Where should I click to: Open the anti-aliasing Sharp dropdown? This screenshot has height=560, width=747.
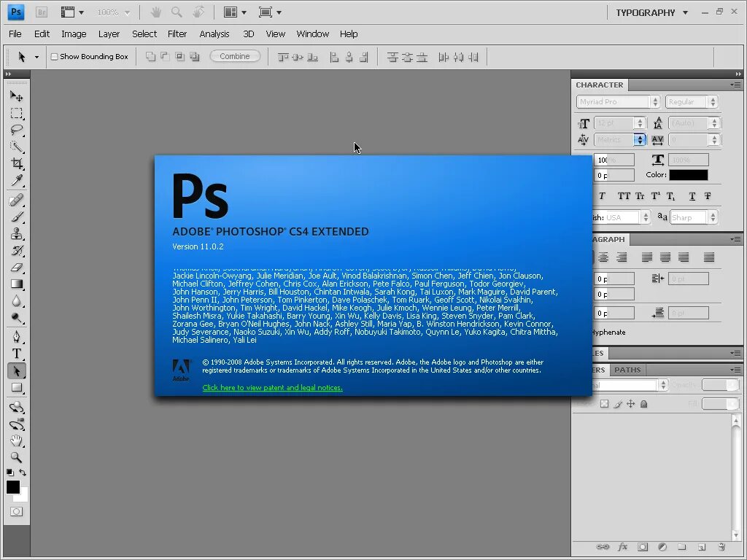coord(713,217)
